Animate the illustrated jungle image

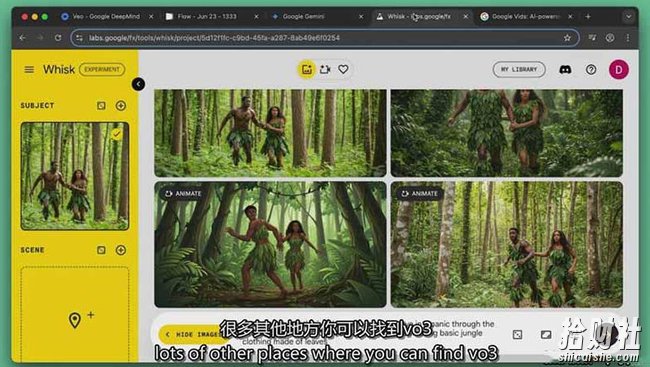click(x=183, y=194)
